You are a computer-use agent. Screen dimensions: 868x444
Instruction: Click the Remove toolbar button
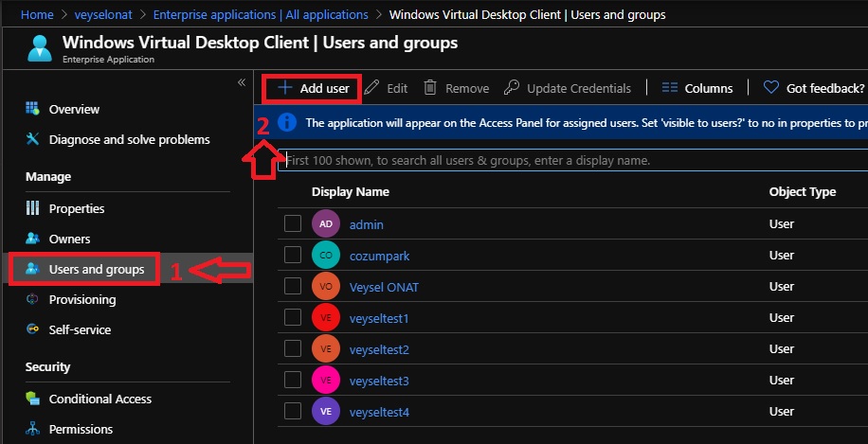(x=456, y=88)
